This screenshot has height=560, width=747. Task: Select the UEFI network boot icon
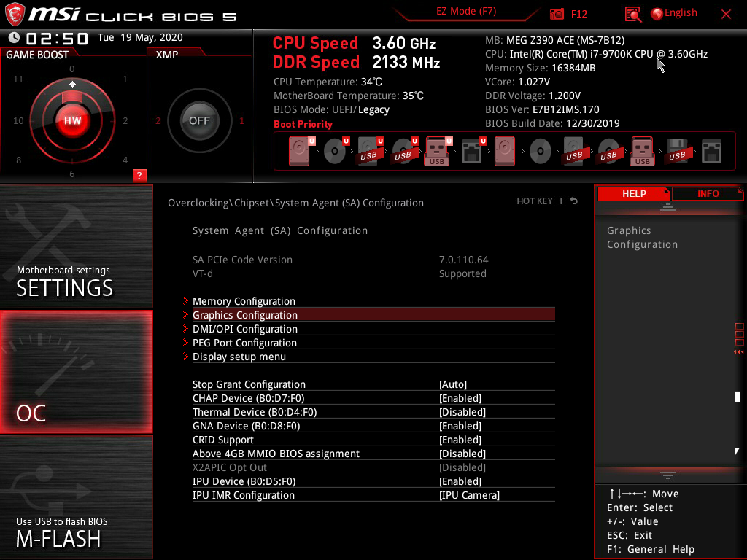click(473, 151)
